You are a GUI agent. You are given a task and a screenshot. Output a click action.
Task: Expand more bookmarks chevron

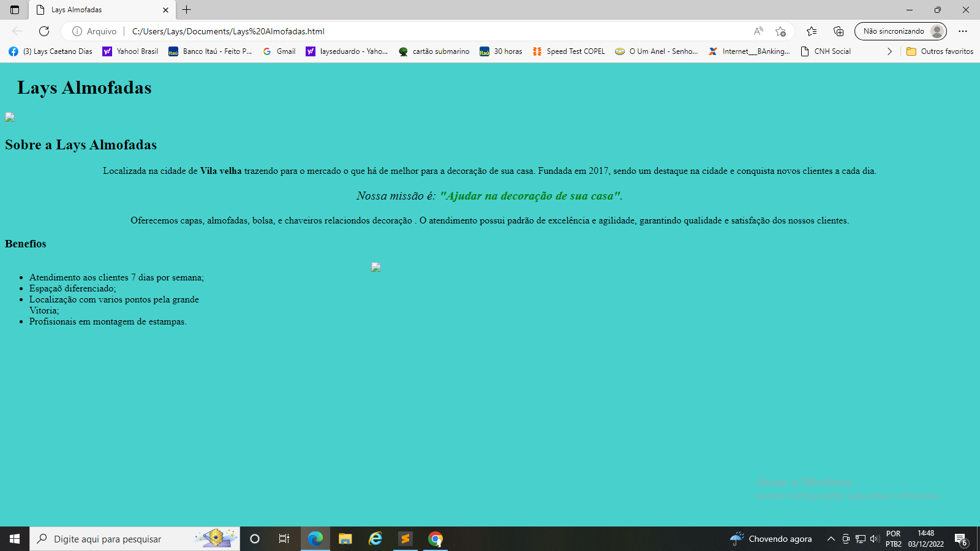click(889, 51)
